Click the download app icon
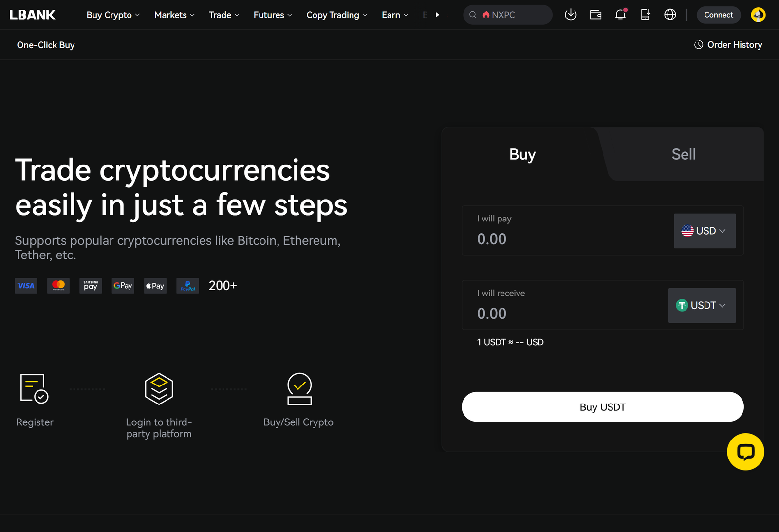 click(571, 15)
